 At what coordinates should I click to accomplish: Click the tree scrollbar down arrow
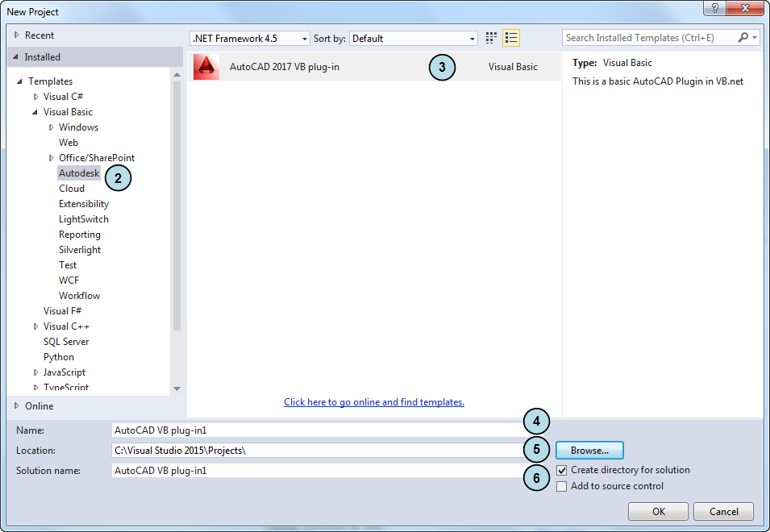[x=177, y=389]
